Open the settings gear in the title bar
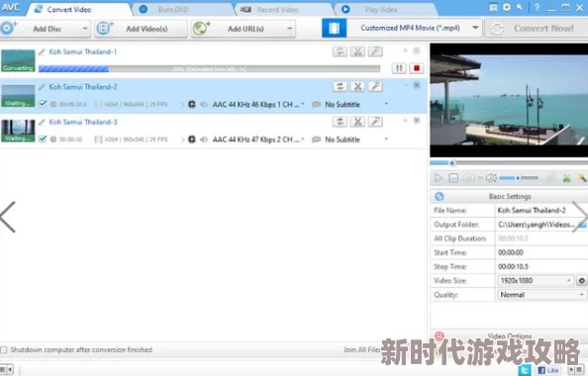The height and width of the screenshot is (376, 588). tap(507, 7)
